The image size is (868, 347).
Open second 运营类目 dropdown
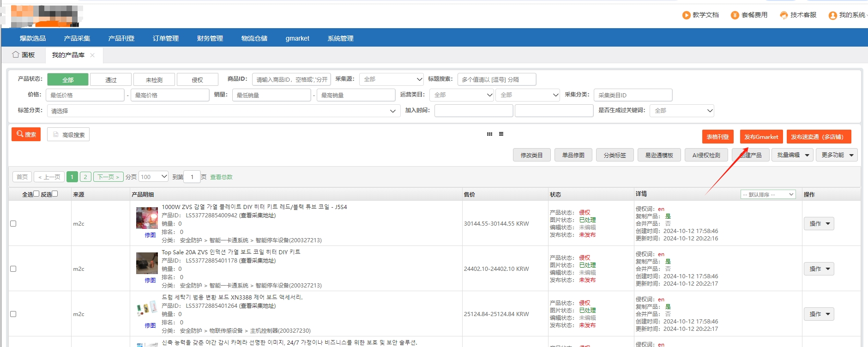coord(528,95)
